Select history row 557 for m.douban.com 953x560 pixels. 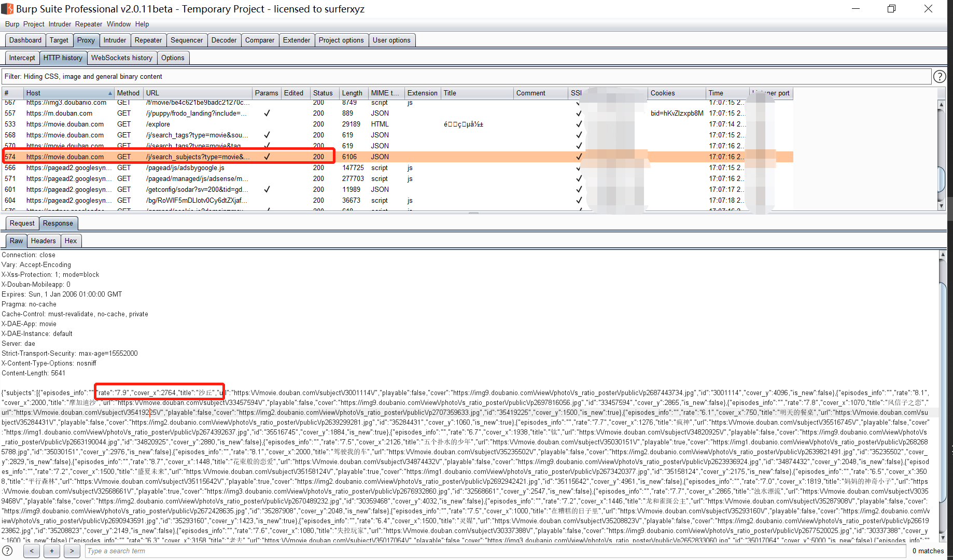tap(398, 113)
